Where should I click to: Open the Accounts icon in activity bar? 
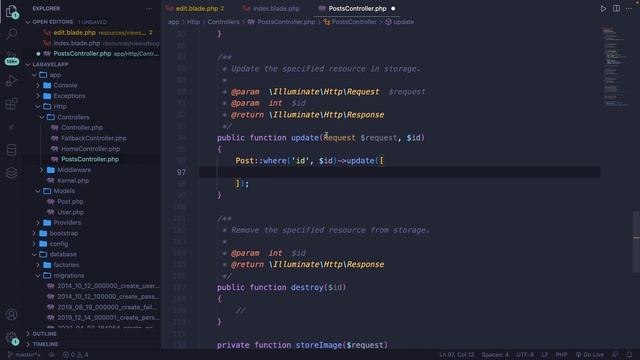[x=11, y=314]
